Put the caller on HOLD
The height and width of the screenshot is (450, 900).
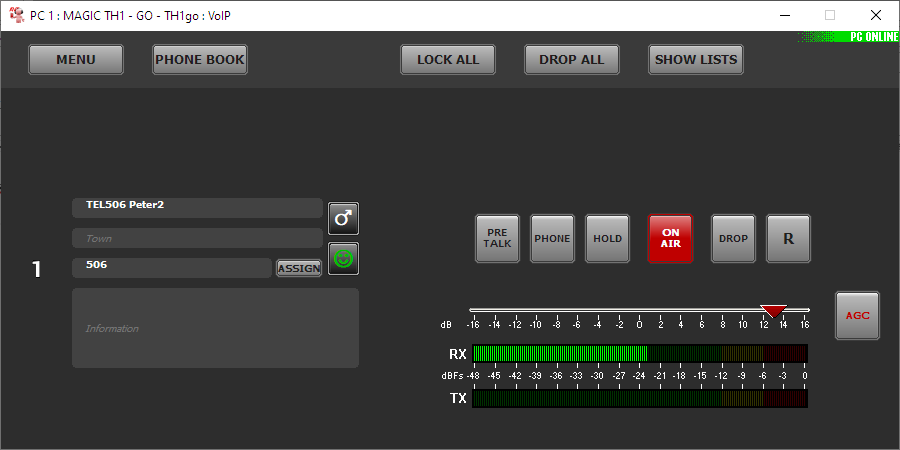coord(607,239)
